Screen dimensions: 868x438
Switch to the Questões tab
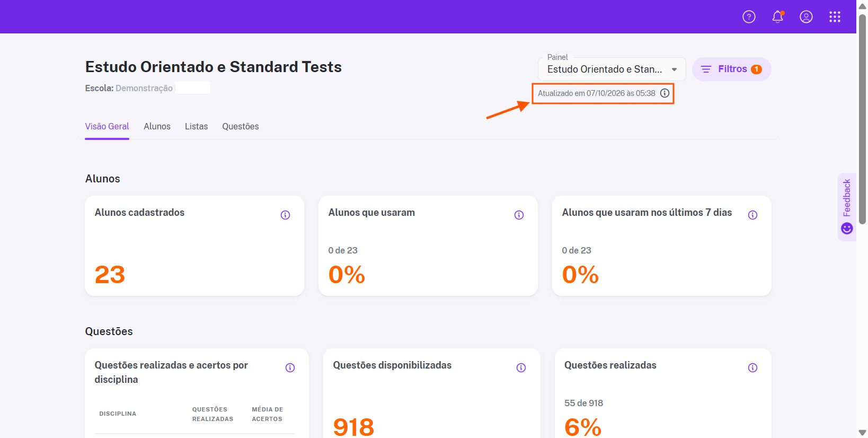(241, 126)
